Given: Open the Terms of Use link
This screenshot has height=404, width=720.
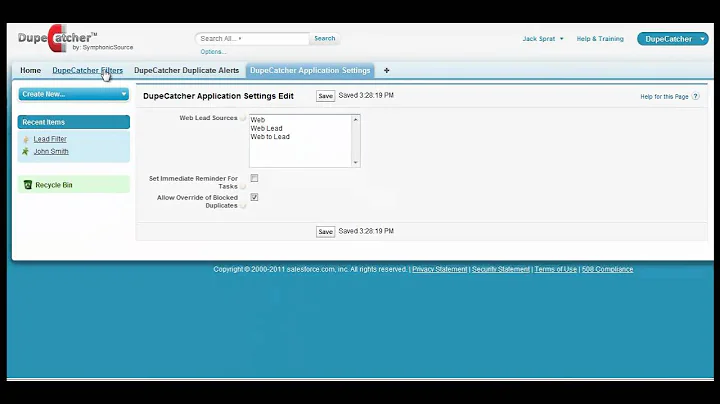Looking at the screenshot, I should (x=556, y=269).
